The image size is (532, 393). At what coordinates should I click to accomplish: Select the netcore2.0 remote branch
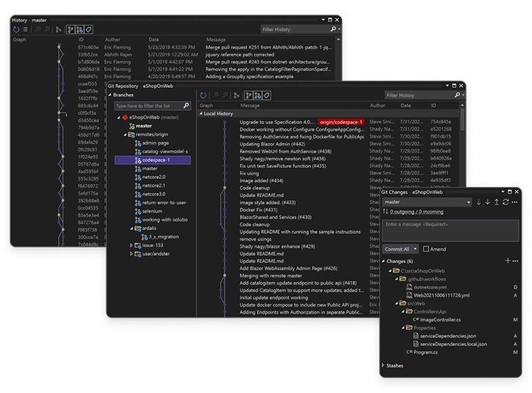click(x=153, y=177)
